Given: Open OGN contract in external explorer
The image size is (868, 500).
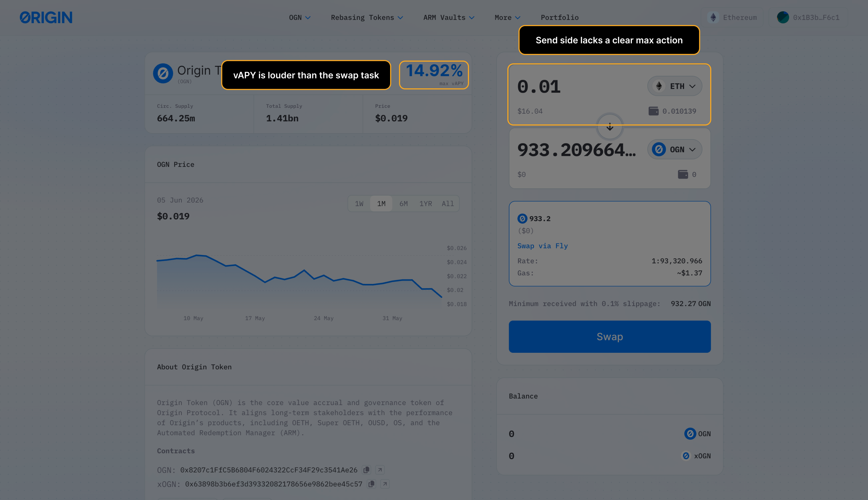Looking at the screenshot, I should pos(380,469).
